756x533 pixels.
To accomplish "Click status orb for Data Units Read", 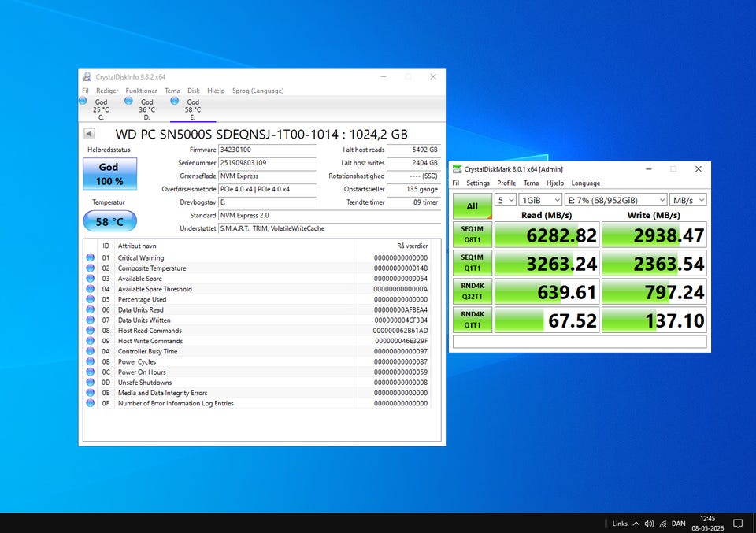I will coord(90,309).
